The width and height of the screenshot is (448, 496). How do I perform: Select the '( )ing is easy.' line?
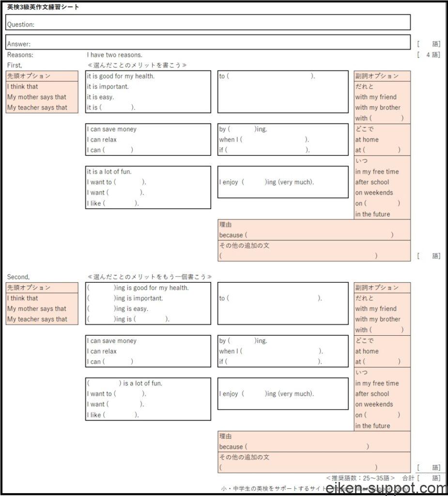pyautogui.click(x=118, y=309)
